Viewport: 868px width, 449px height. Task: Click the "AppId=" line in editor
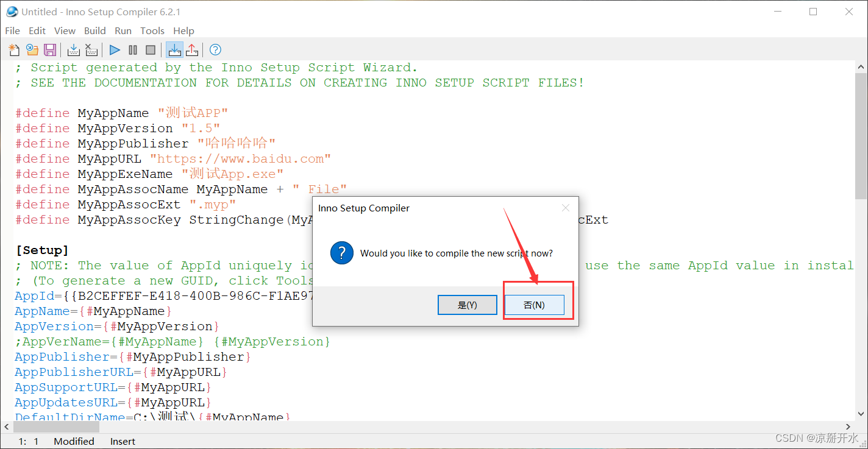point(163,296)
